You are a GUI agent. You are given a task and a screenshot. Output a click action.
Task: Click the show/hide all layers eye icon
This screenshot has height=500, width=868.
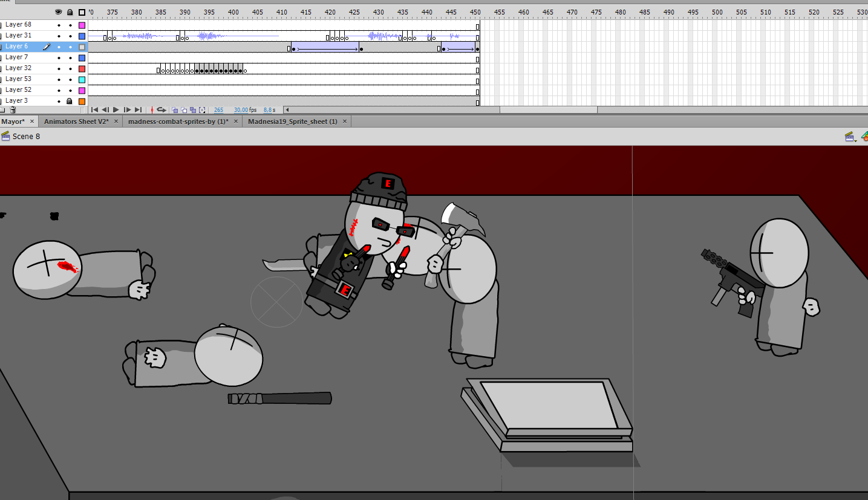(x=59, y=11)
